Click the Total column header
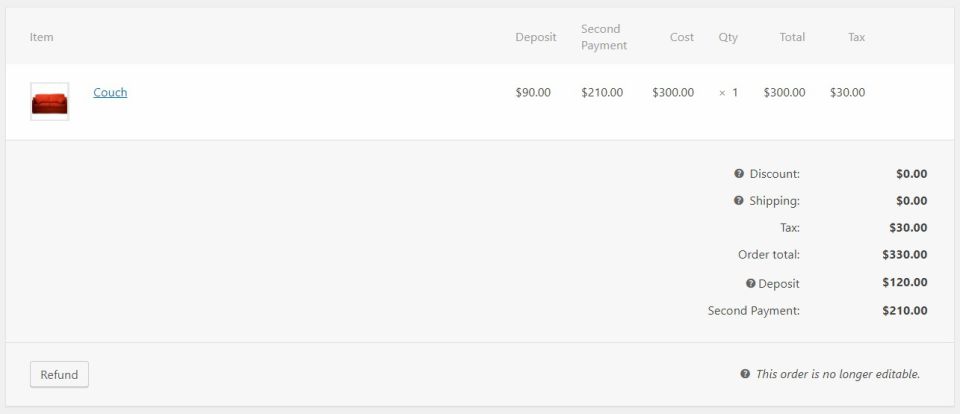The image size is (960, 414). 792,37
